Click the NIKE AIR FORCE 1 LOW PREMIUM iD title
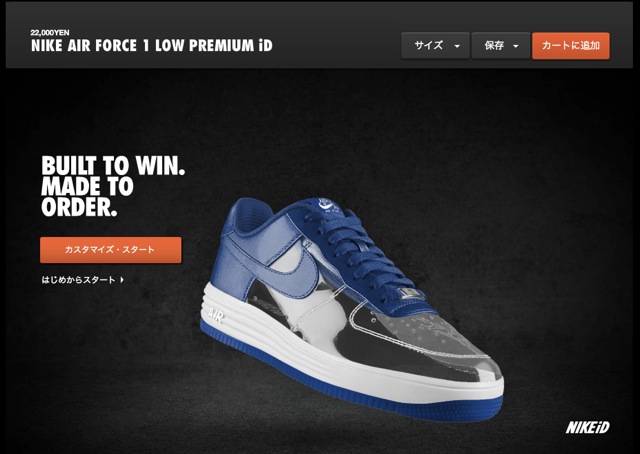The image size is (640, 454). click(x=151, y=46)
